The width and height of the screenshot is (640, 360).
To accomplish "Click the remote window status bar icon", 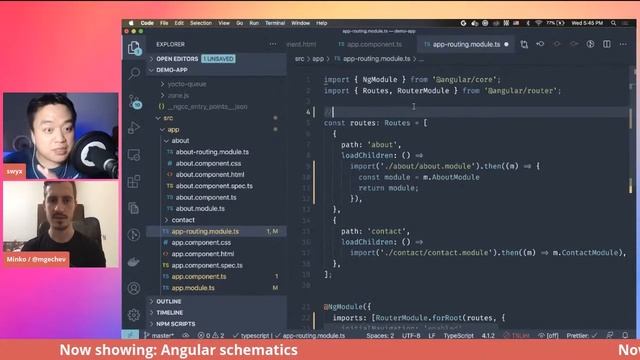I will [130, 335].
